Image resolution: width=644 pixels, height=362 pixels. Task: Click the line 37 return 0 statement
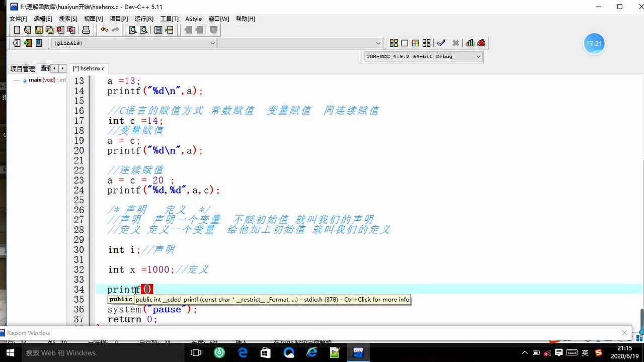point(132,319)
